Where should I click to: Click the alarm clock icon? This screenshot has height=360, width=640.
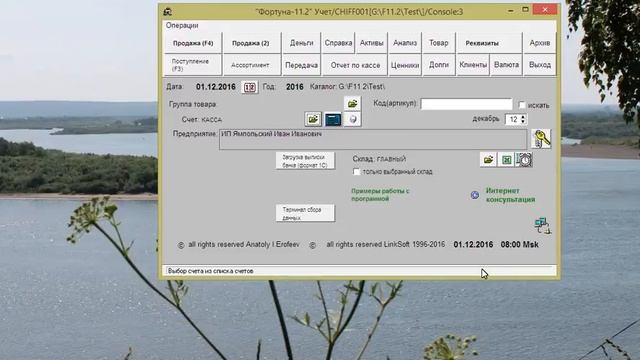pos(524,160)
